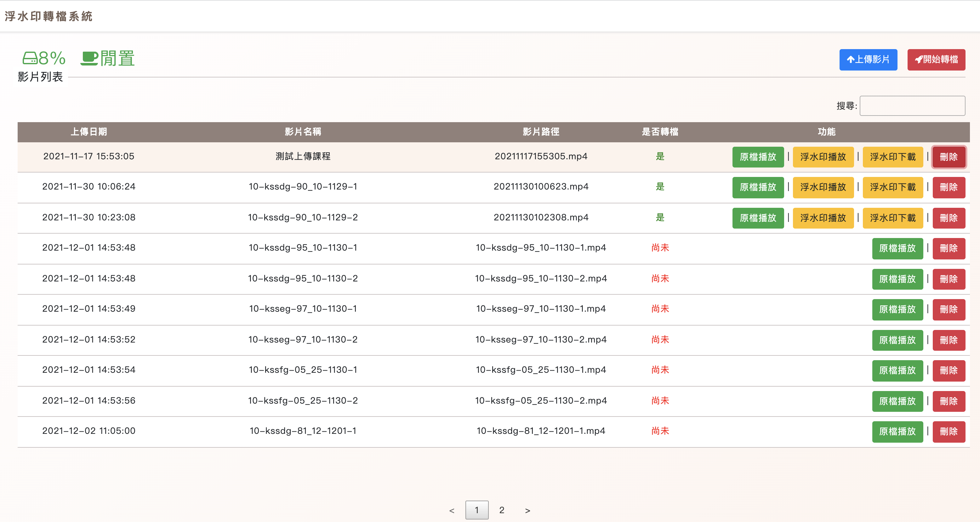Go to next page with > arrow

coord(527,511)
